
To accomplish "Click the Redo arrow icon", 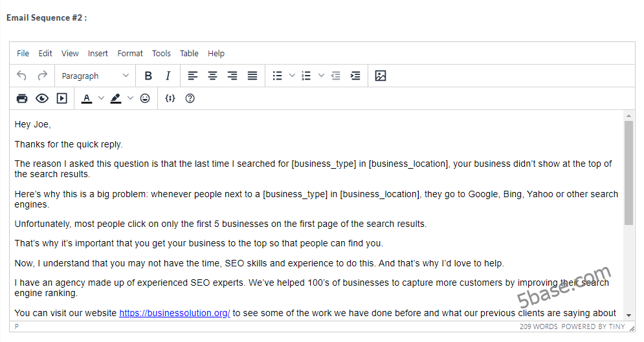I will 42,76.
